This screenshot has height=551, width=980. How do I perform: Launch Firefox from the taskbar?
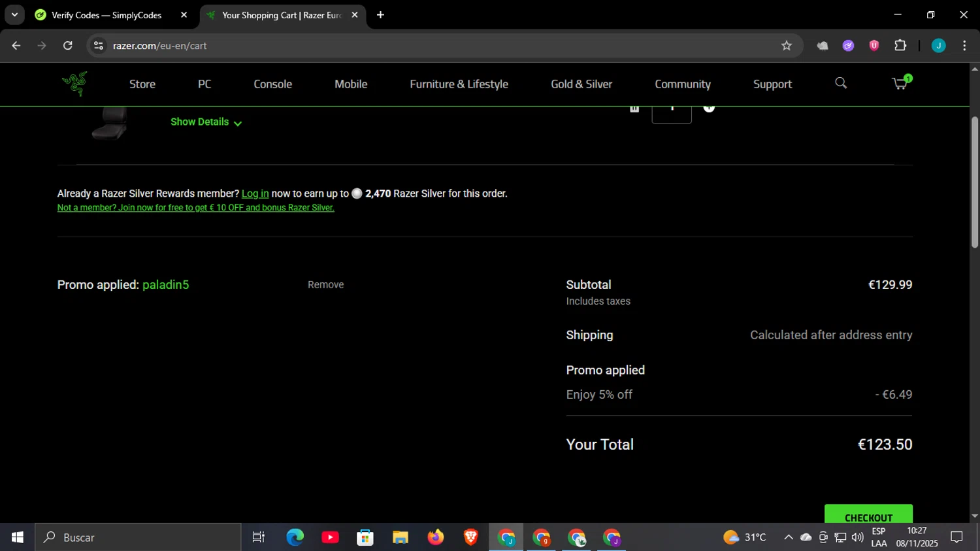(436, 537)
